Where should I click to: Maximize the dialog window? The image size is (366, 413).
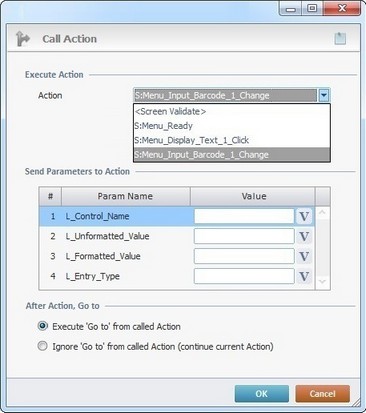click(x=312, y=8)
